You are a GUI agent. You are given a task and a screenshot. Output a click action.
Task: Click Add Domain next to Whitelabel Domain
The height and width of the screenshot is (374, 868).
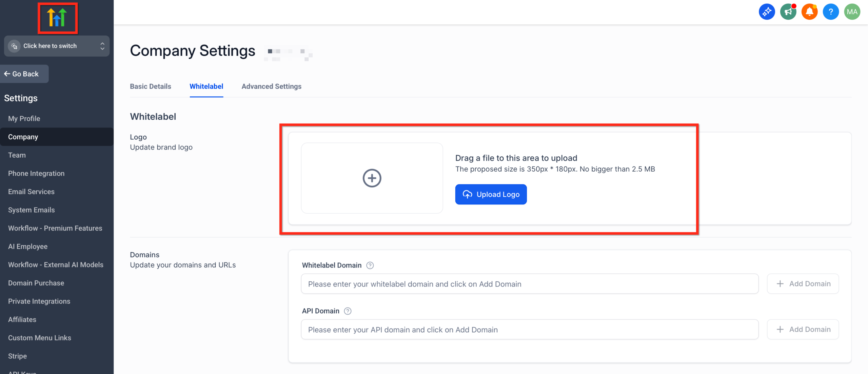[x=803, y=283]
